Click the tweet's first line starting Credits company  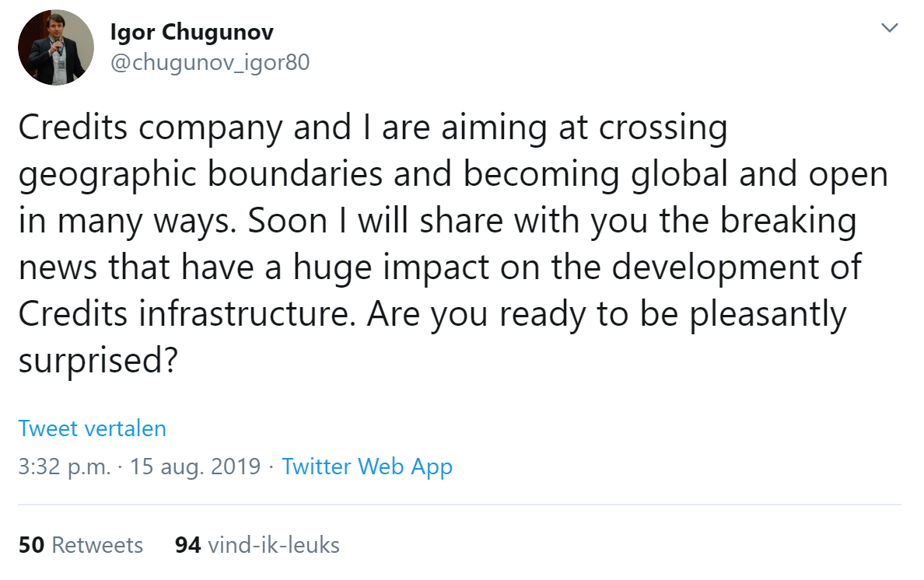pos(373,128)
